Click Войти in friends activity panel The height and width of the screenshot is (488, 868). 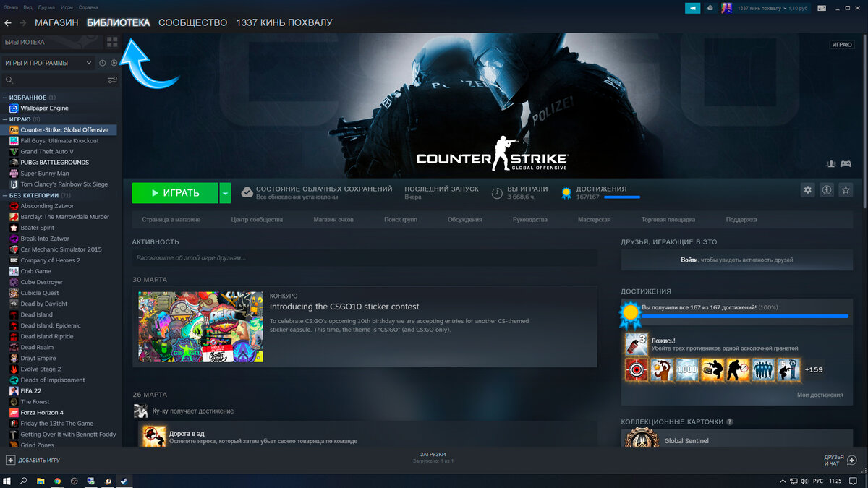tap(689, 260)
